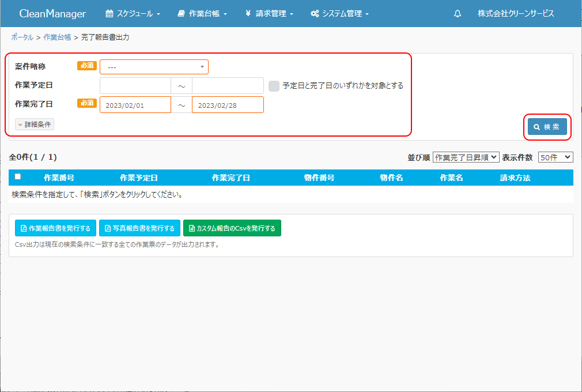This screenshot has height=392, width=582.
Task: Open the 案件略称 dropdown
Action: point(154,67)
